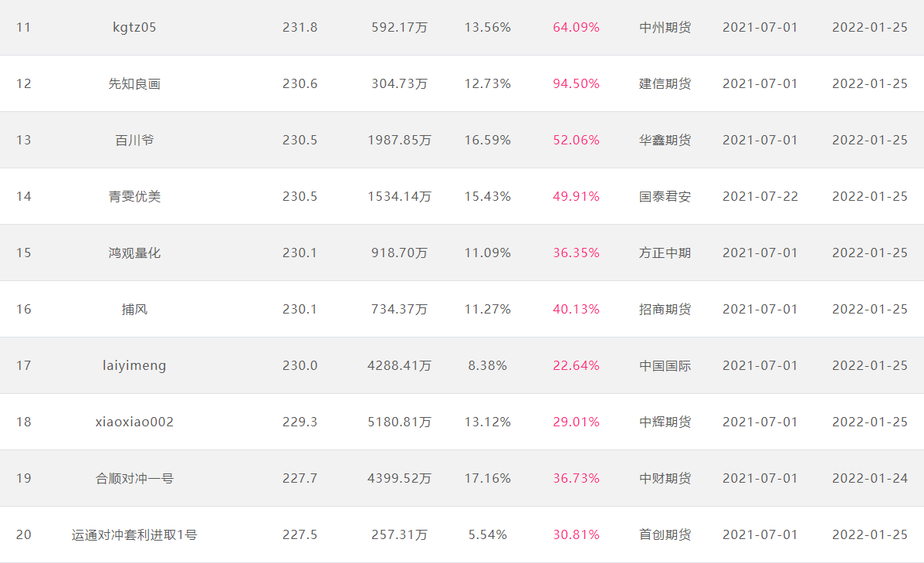The width and height of the screenshot is (924, 563).
Task: Open laiyimeng account page
Action: coord(134,365)
